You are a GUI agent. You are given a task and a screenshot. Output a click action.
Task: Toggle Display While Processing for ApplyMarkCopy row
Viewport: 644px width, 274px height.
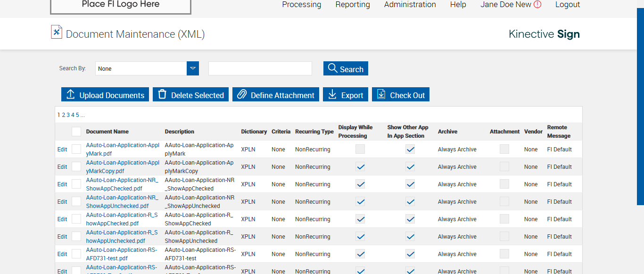point(360,167)
